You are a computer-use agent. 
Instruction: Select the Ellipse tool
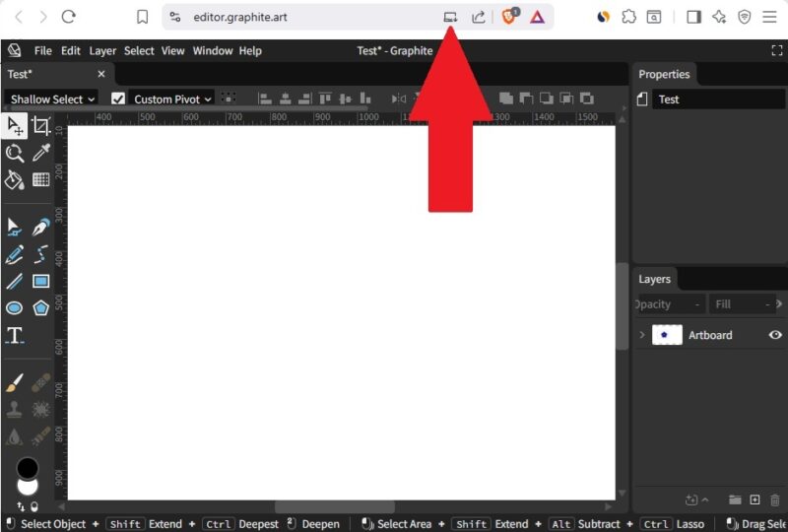(x=15, y=307)
